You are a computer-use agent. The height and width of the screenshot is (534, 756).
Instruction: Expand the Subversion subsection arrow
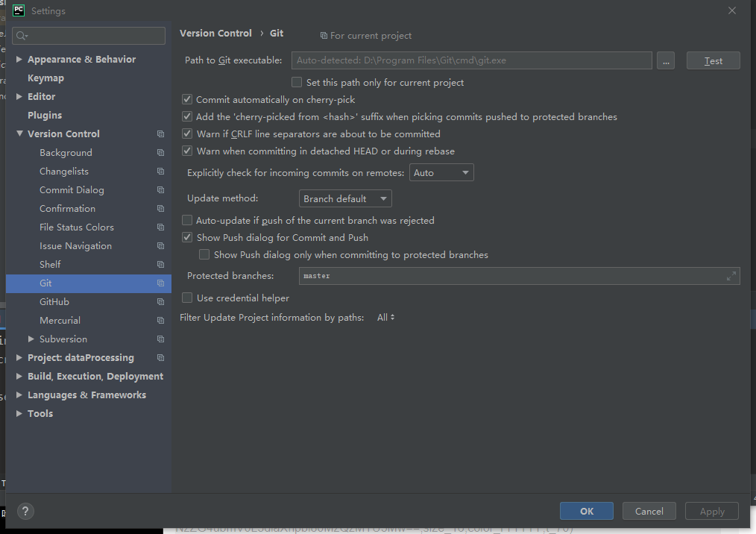coord(31,339)
